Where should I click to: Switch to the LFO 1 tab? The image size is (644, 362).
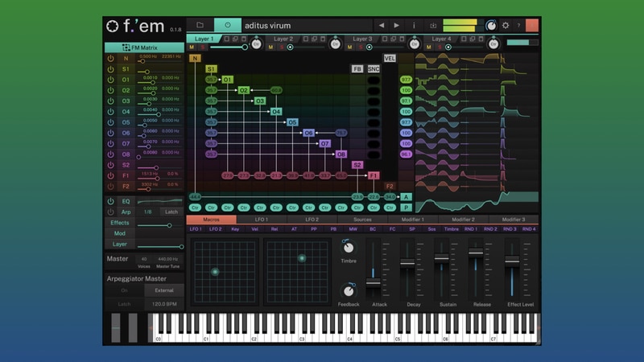click(262, 219)
